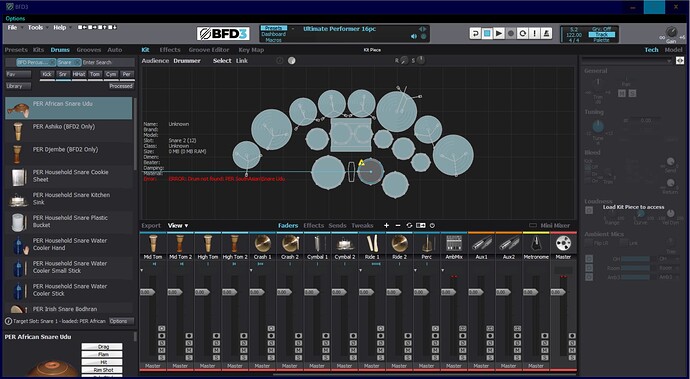This screenshot has height=379, width=690.
Task: Select the AmbMix channel icon
Action: point(454,243)
